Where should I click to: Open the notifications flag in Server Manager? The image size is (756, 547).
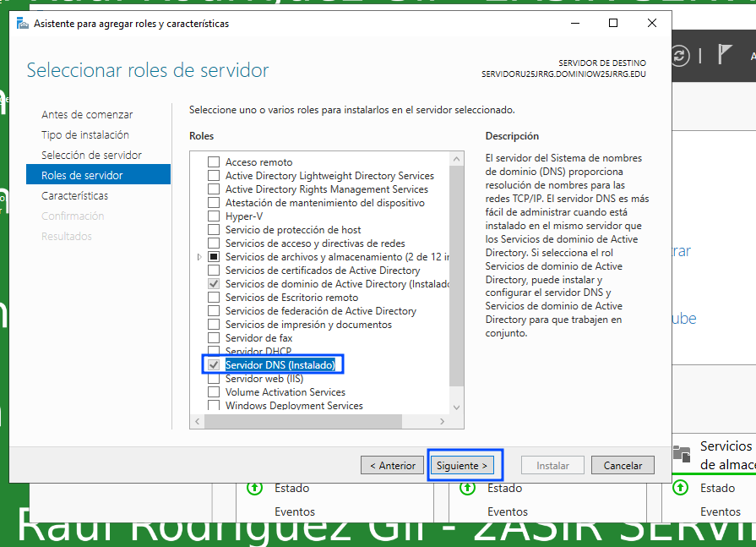(724, 54)
